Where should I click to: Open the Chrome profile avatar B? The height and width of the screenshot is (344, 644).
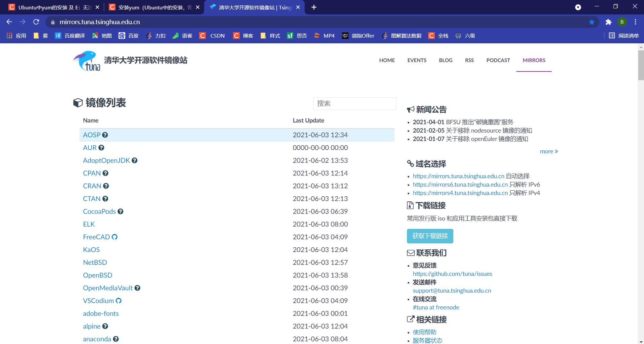point(622,22)
